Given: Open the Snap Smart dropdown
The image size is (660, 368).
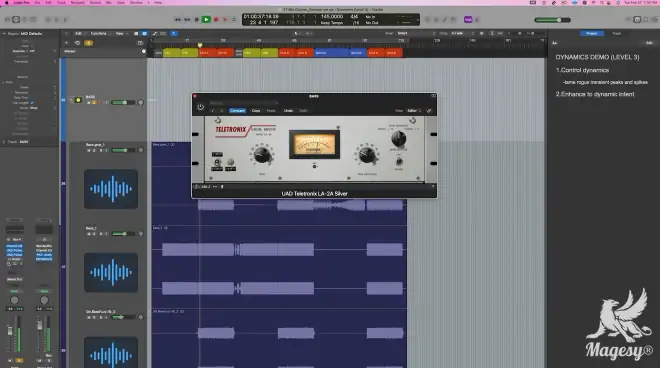Looking at the screenshot, I should pyautogui.click(x=417, y=33).
